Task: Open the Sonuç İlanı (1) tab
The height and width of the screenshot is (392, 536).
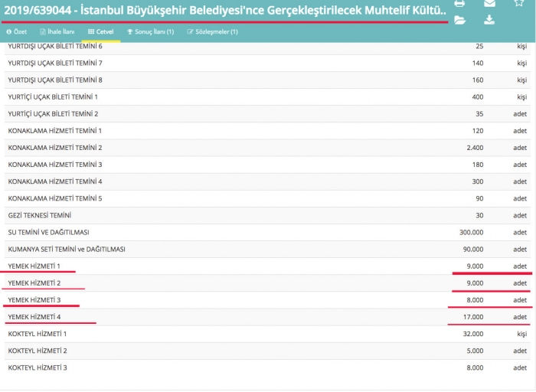Action: click(151, 32)
